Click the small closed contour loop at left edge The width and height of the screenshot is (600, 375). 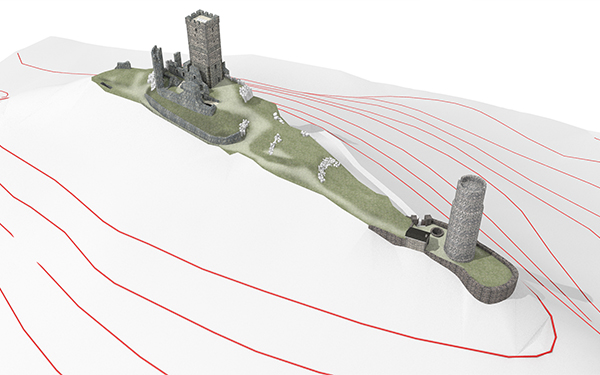3,95
